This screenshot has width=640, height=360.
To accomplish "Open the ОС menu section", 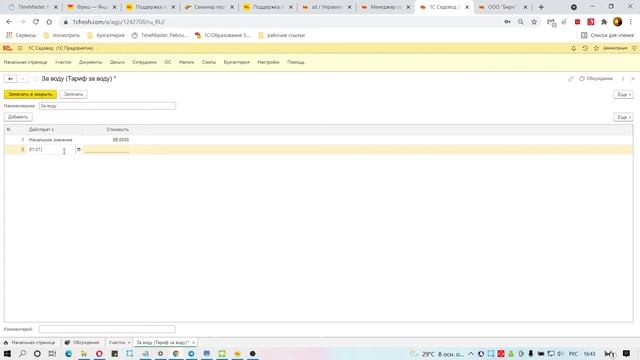I will (x=168, y=62).
